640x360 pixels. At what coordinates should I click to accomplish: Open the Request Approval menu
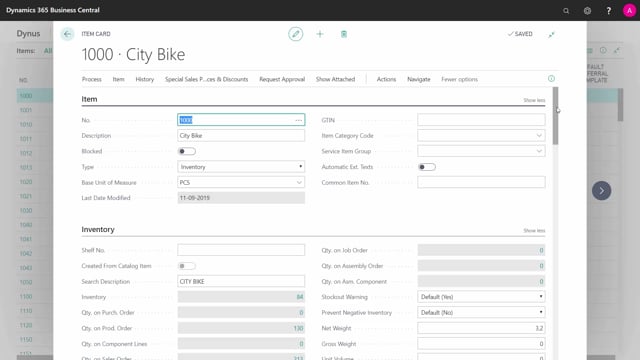pyautogui.click(x=282, y=79)
